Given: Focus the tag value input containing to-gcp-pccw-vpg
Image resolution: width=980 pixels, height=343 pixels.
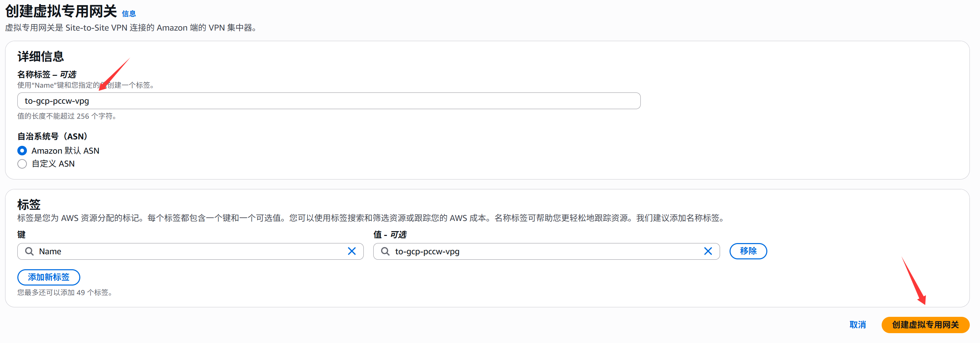Looking at the screenshot, I should click(546, 251).
